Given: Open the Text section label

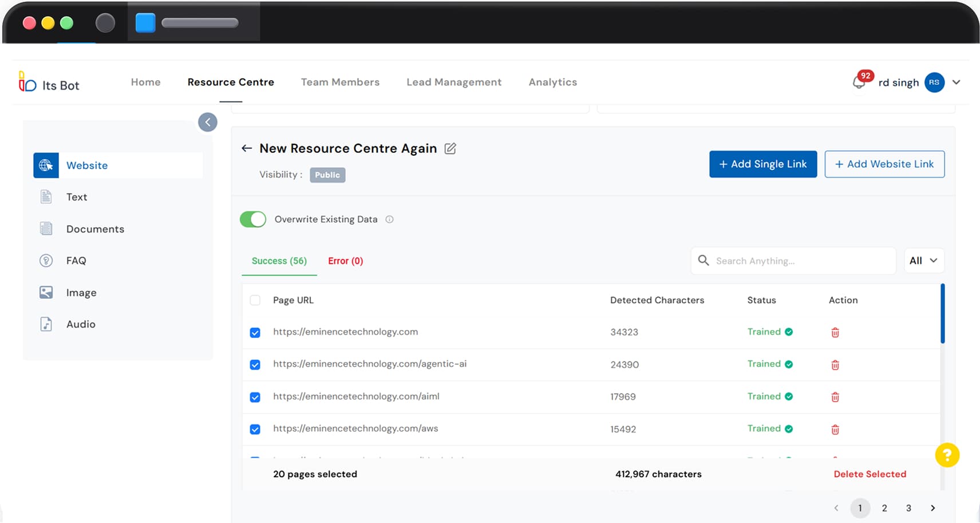Looking at the screenshot, I should [x=77, y=197].
